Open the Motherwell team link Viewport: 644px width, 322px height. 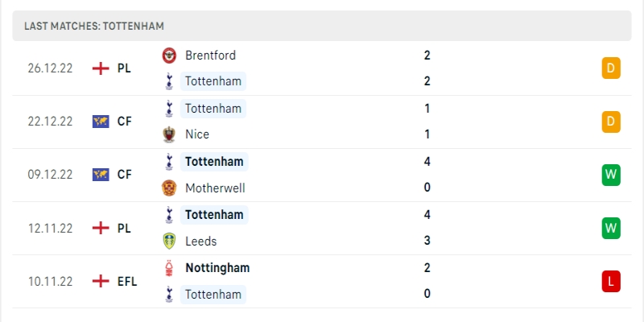pos(215,188)
